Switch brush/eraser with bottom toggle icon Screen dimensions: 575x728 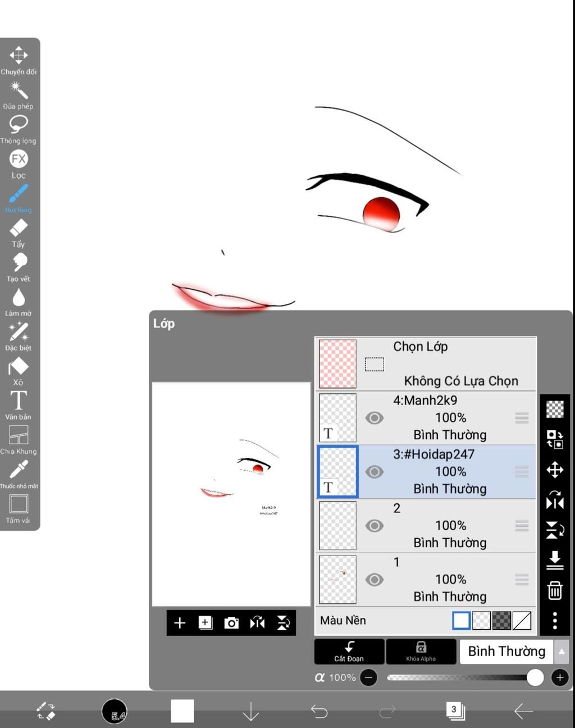click(45, 711)
